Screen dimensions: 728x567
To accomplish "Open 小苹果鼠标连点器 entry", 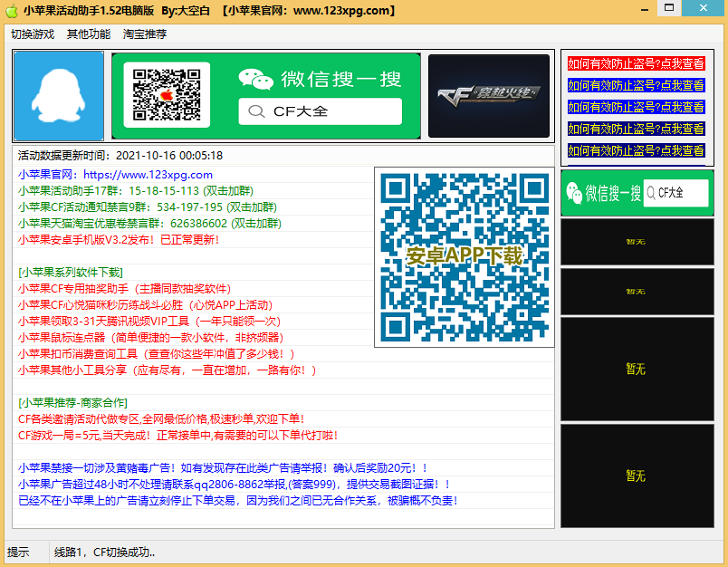I will 151,338.
